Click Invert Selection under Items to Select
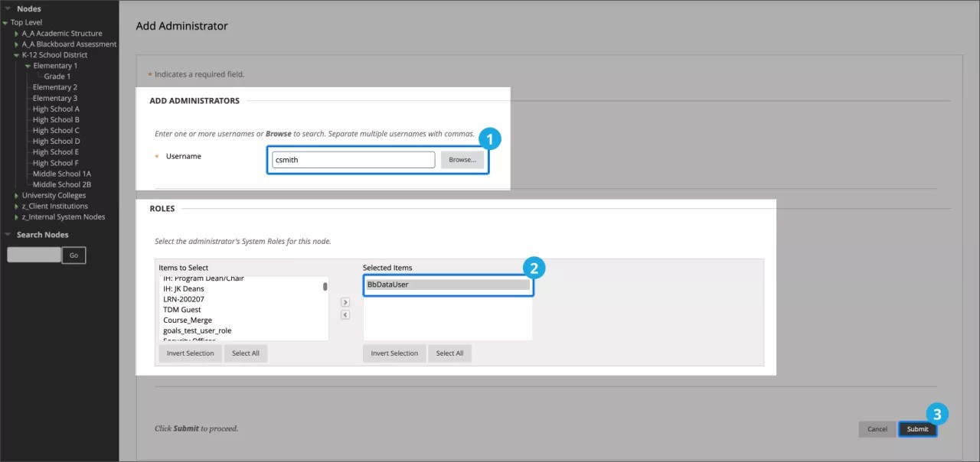Image resolution: width=980 pixels, height=462 pixels. point(190,353)
